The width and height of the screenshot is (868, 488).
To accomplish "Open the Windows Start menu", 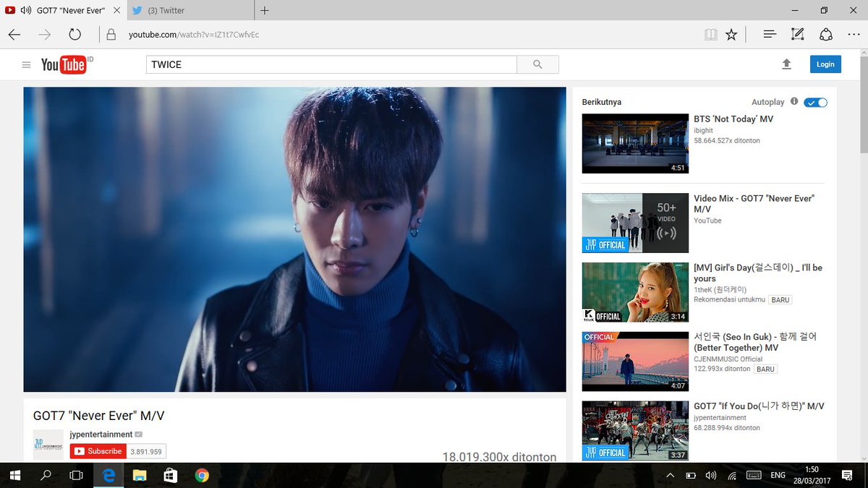I will (14, 475).
